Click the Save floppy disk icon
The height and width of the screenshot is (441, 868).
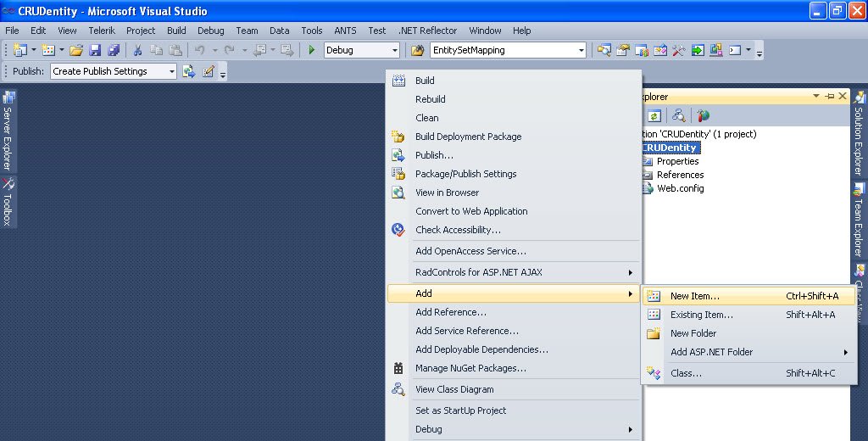[95, 50]
